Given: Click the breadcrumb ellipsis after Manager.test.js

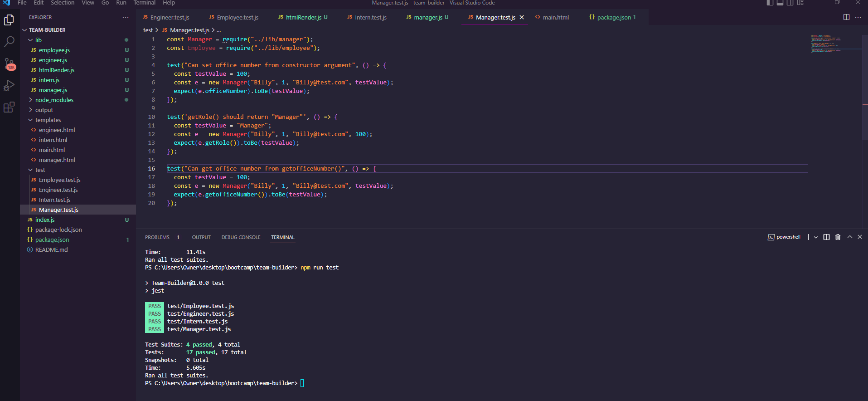Looking at the screenshot, I should tap(219, 30).
